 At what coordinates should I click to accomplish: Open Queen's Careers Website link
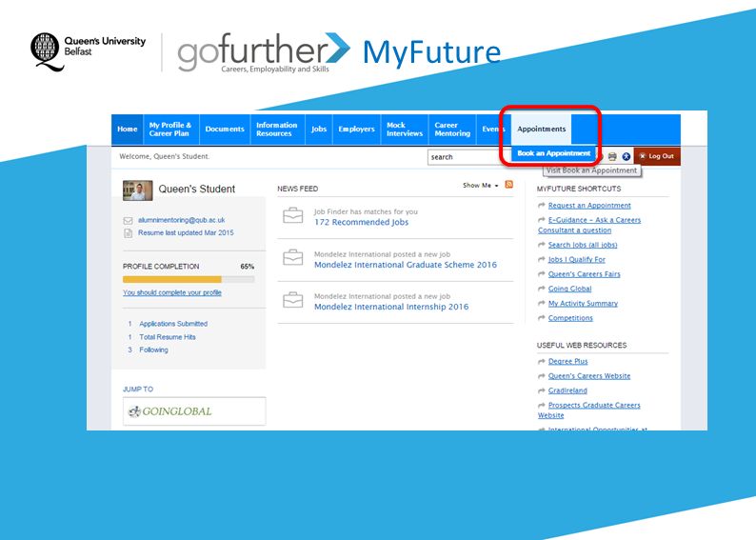pos(589,376)
